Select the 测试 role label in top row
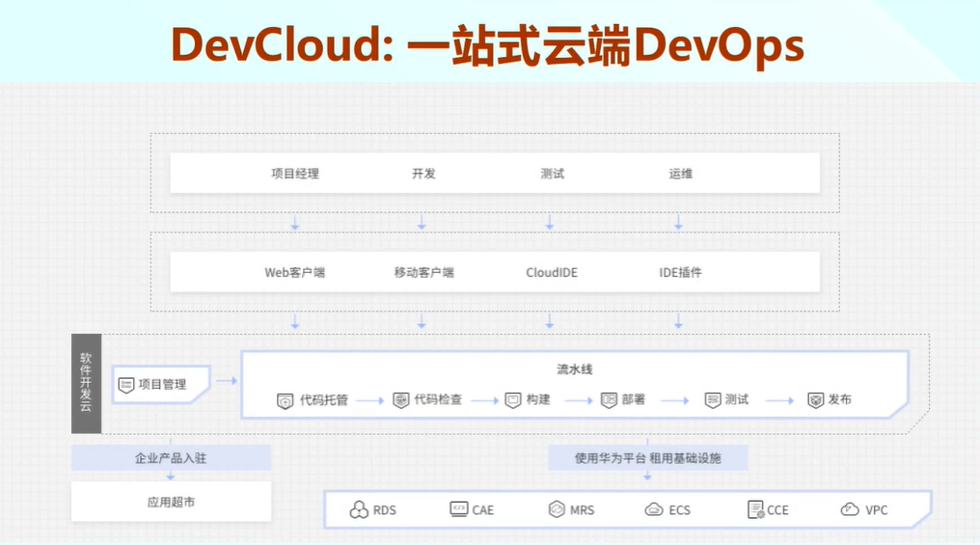Viewport: 980px width, 545px height. coord(553,174)
